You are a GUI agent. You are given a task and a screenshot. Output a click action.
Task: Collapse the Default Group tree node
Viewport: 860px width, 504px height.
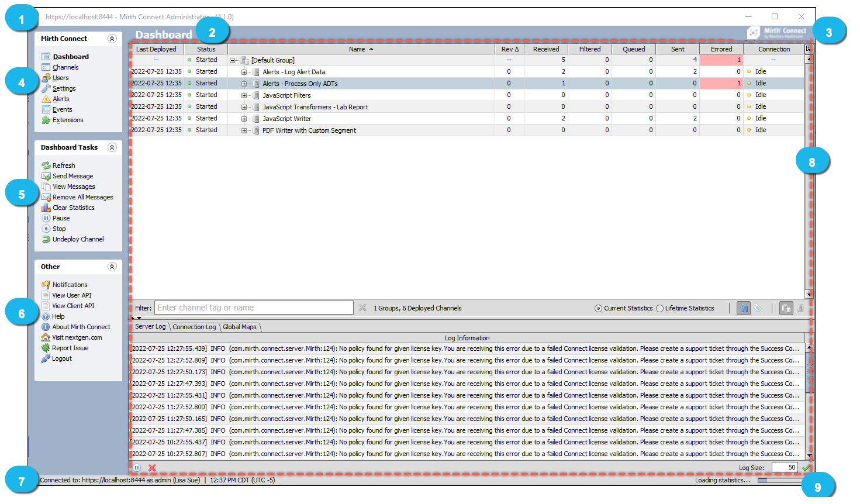point(233,60)
